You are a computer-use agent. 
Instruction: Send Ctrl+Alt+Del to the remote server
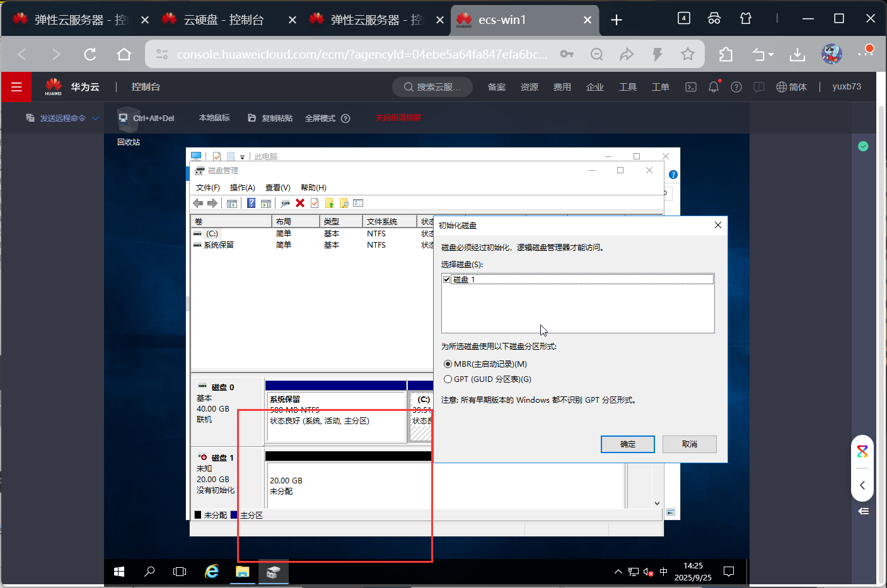point(146,118)
